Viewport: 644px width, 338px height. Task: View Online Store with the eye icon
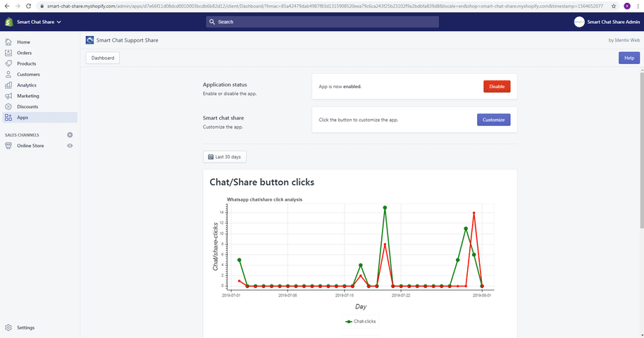pyautogui.click(x=70, y=146)
